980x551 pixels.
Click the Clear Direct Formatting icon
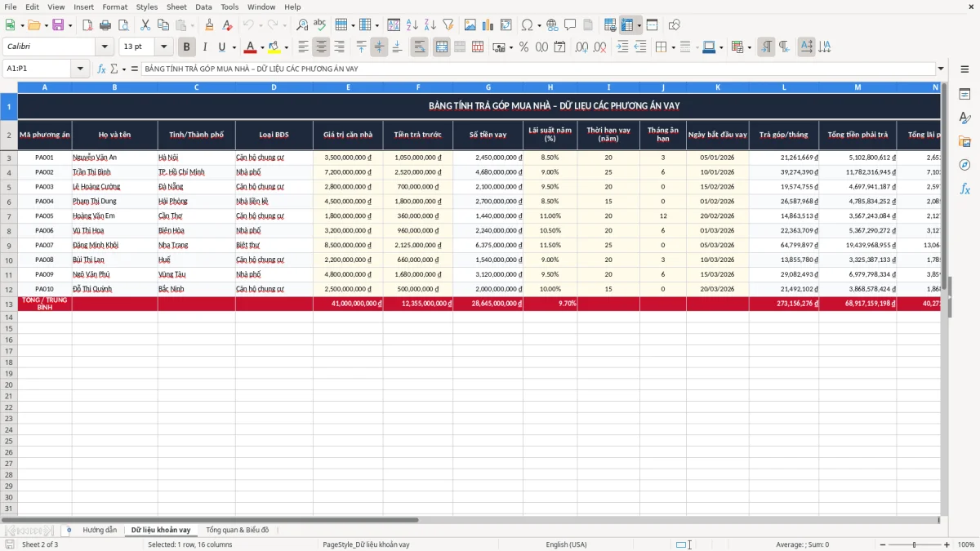click(227, 25)
